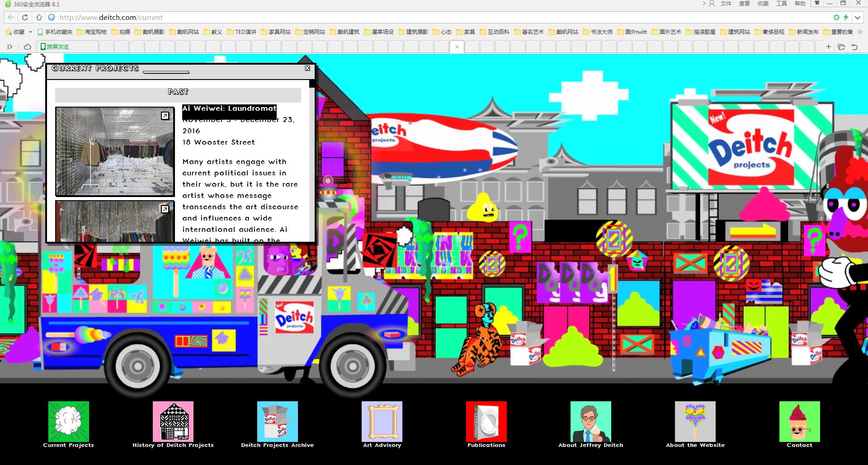
Task: Open History of Deitch Projects icon
Action: click(173, 421)
